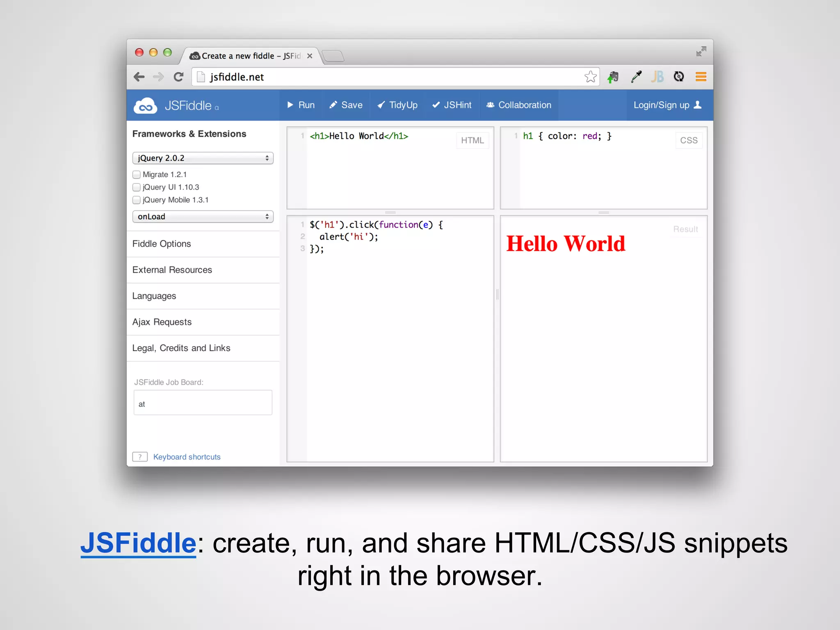Activate the eyedropper color picker extension

point(636,77)
